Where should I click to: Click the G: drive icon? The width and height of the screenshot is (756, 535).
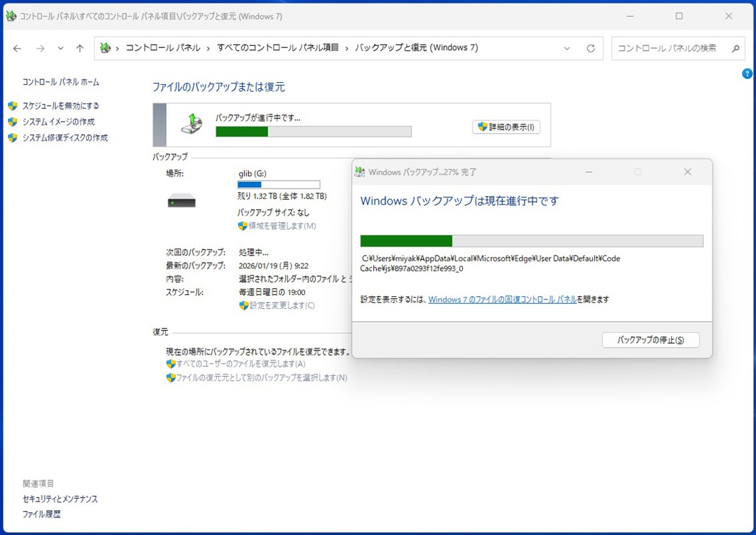click(181, 200)
